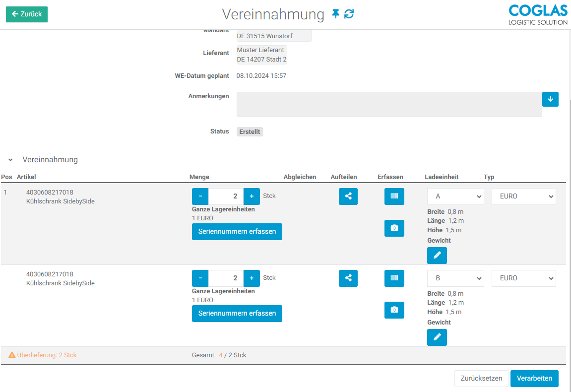Decrease quantity with minus in second row
This screenshot has width=571, height=392.
200,278
